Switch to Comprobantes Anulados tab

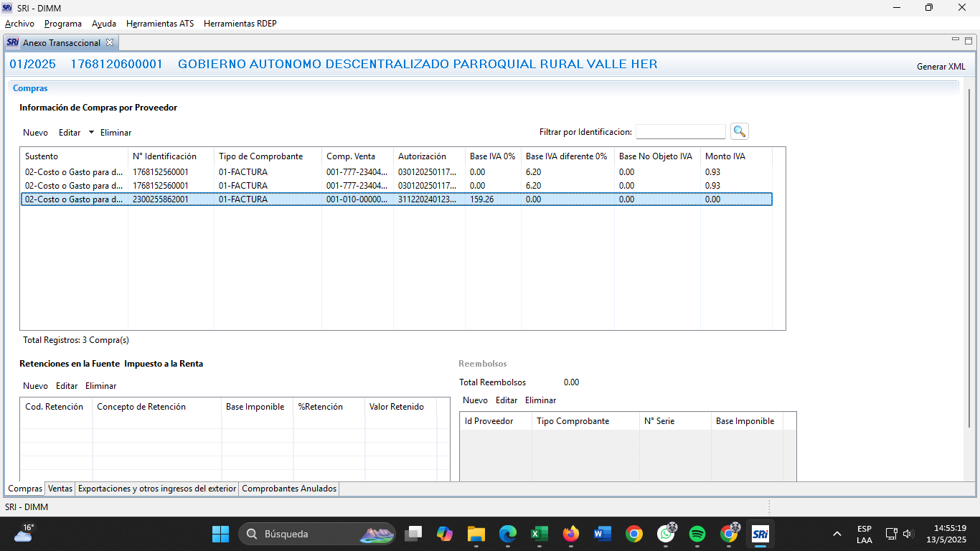coord(288,489)
